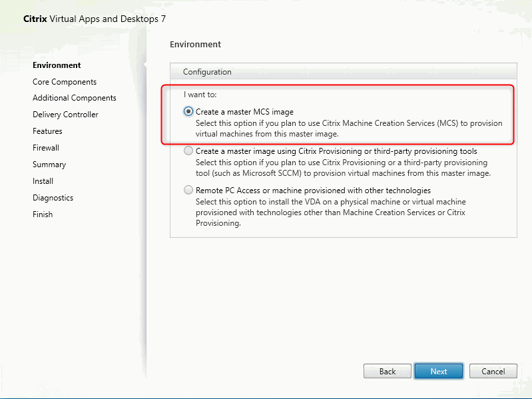
Task: Click MCS option description text
Action: pyautogui.click(x=349, y=129)
